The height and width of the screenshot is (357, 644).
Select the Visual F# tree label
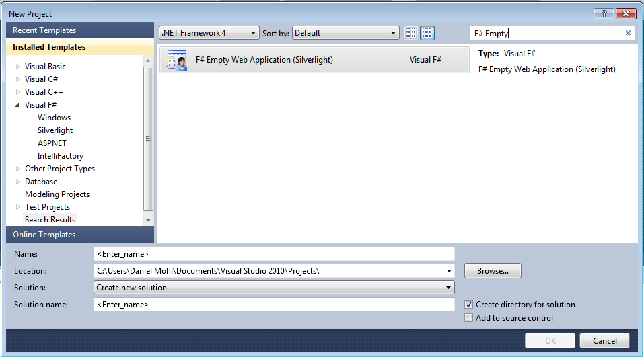[40, 105]
